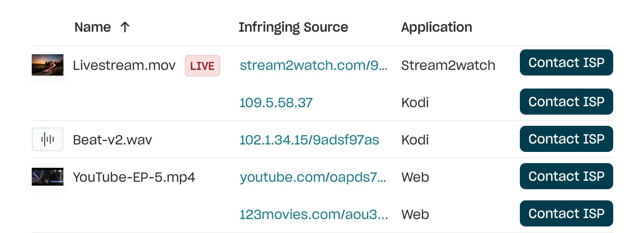Click the red LIVE badge
Screen dimensions: 644x233
point(203,66)
